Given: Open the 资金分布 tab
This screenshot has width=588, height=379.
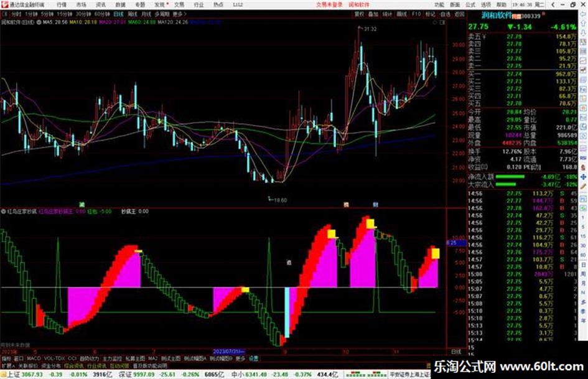Looking at the screenshot, I should click(x=51, y=365).
